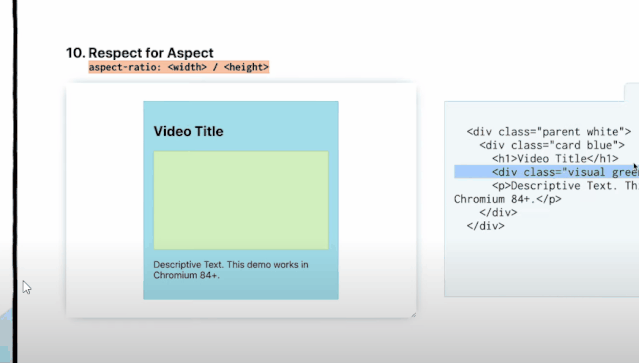Click the number '10.' before the heading
The height and width of the screenshot is (363, 639).
[x=76, y=53]
